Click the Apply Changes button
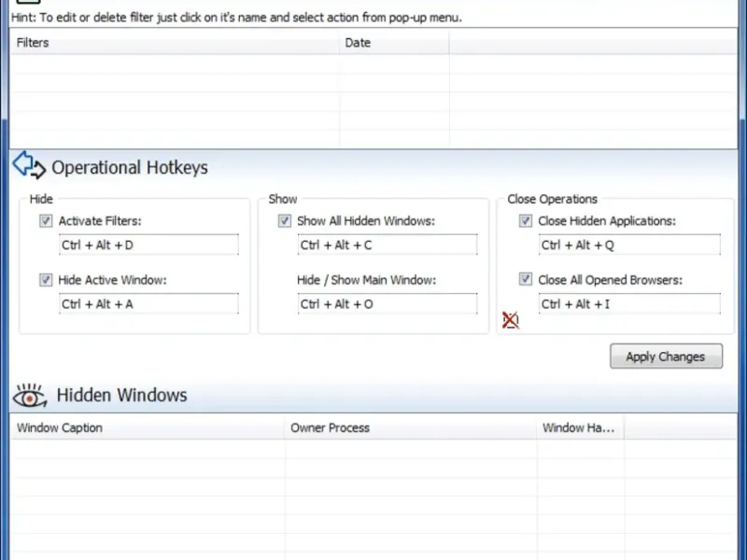Viewport: 747px width, 560px height. point(666,357)
